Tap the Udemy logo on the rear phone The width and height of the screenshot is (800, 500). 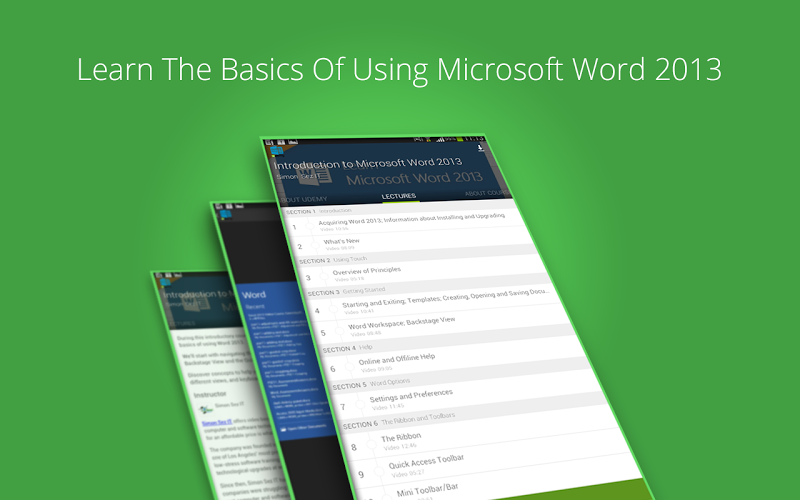click(165, 283)
